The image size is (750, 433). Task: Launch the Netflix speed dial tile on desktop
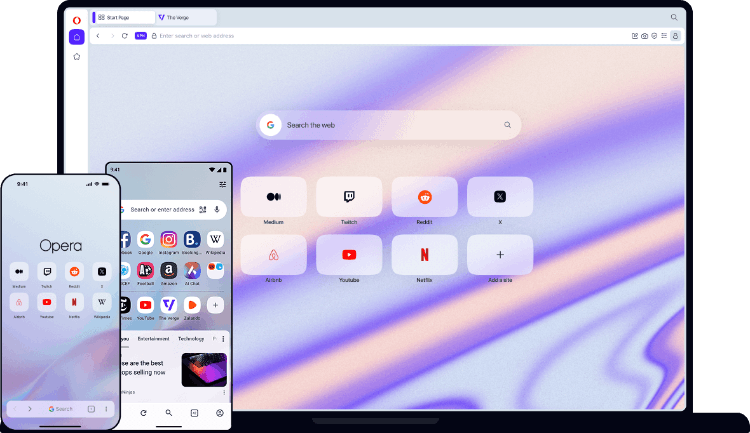click(x=424, y=255)
